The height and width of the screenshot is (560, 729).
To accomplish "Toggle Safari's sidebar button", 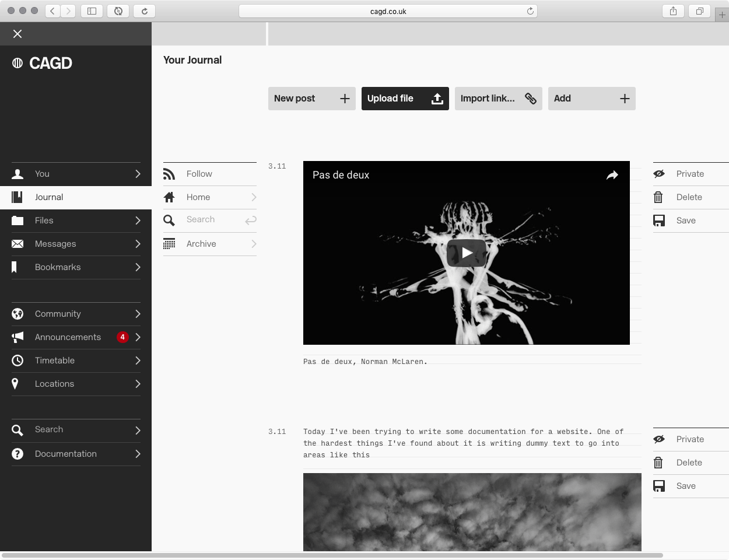I will 92,11.
